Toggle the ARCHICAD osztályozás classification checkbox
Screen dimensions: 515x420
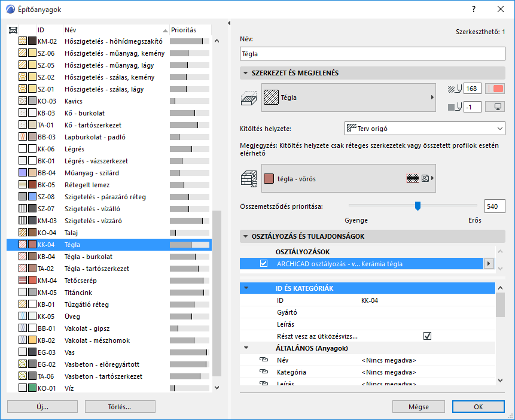(263, 264)
